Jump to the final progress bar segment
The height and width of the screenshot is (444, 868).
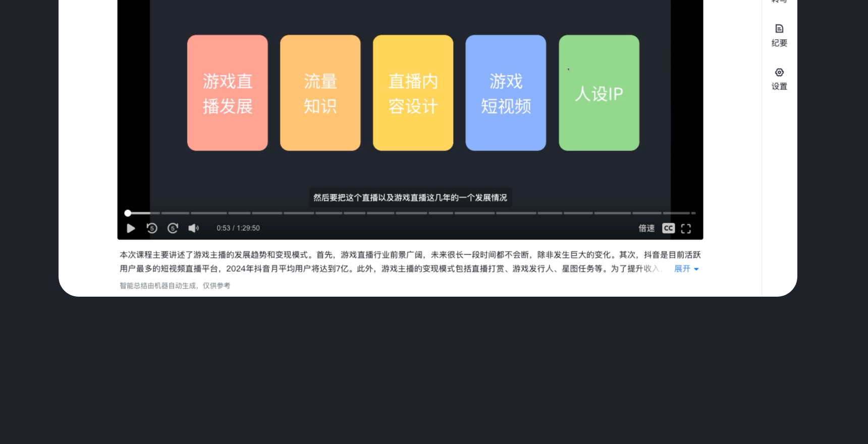pos(693,213)
